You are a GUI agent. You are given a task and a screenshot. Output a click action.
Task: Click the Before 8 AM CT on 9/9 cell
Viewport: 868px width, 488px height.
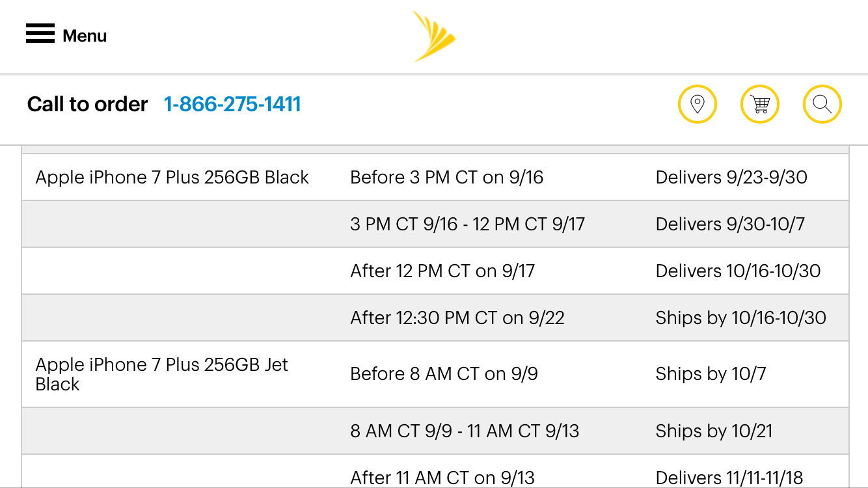[x=444, y=374]
